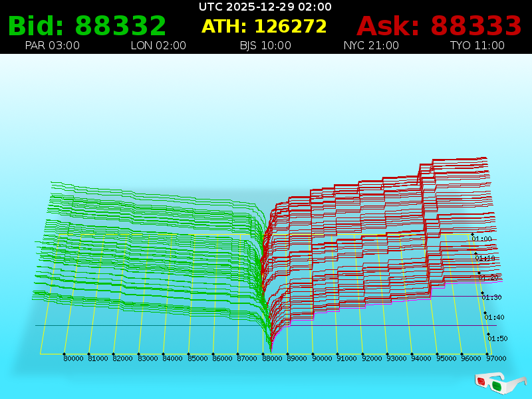Click the 01:30 time axis marker

point(491,297)
